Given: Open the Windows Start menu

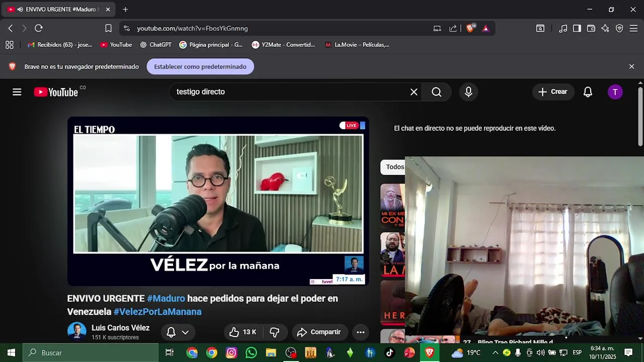Looking at the screenshot, I should (x=11, y=353).
